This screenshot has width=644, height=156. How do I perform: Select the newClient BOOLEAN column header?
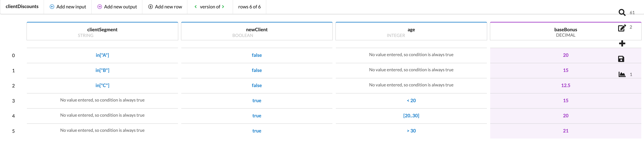click(x=257, y=32)
